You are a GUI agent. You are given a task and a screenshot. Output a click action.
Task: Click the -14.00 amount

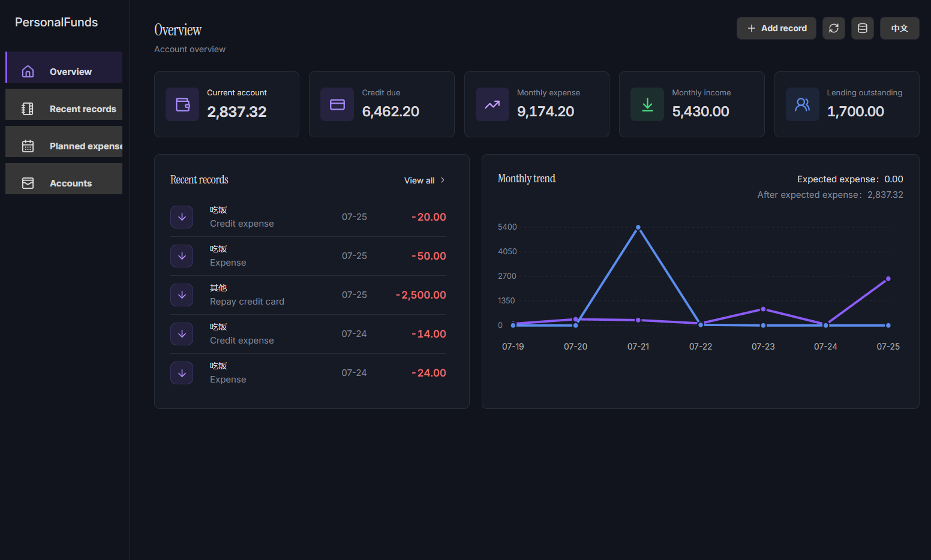point(429,334)
